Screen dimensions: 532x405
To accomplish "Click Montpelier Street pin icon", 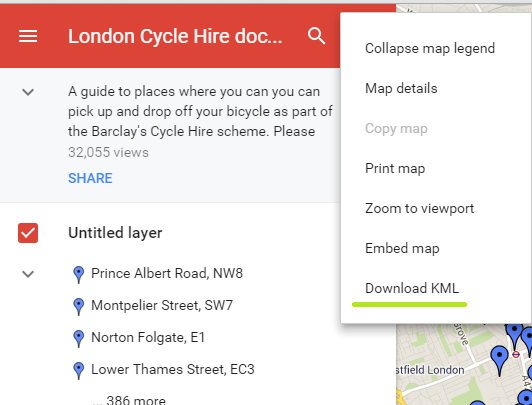I will click(79, 306).
